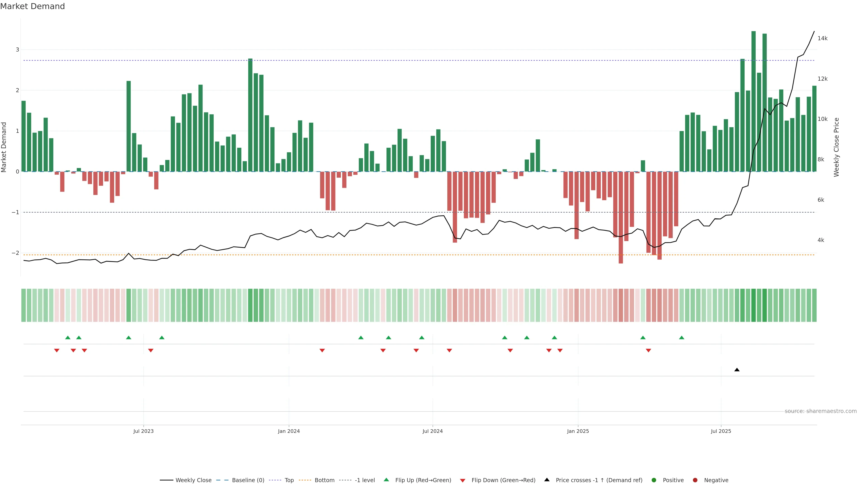Toggle the -1 level legend entry

365,480
